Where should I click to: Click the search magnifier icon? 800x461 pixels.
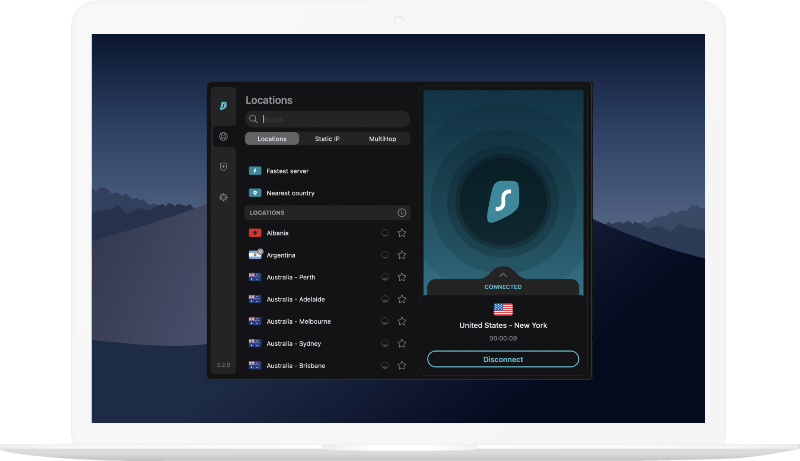click(x=253, y=119)
